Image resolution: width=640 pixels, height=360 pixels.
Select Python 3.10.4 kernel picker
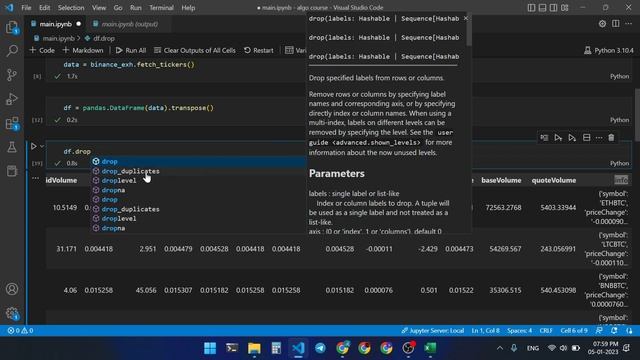pyautogui.click(x=609, y=50)
